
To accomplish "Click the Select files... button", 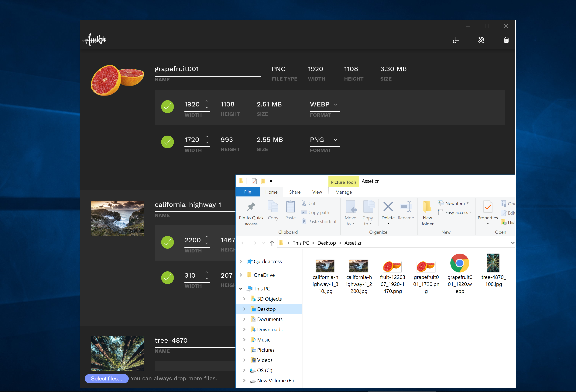I will coord(107,379).
